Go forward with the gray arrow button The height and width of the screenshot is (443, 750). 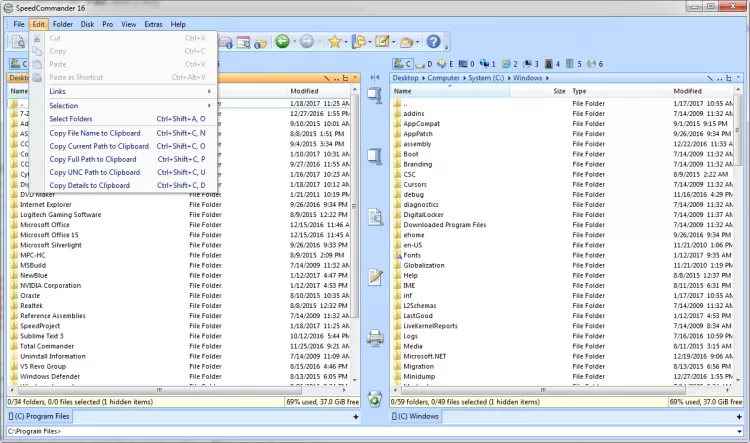[307, 42]
